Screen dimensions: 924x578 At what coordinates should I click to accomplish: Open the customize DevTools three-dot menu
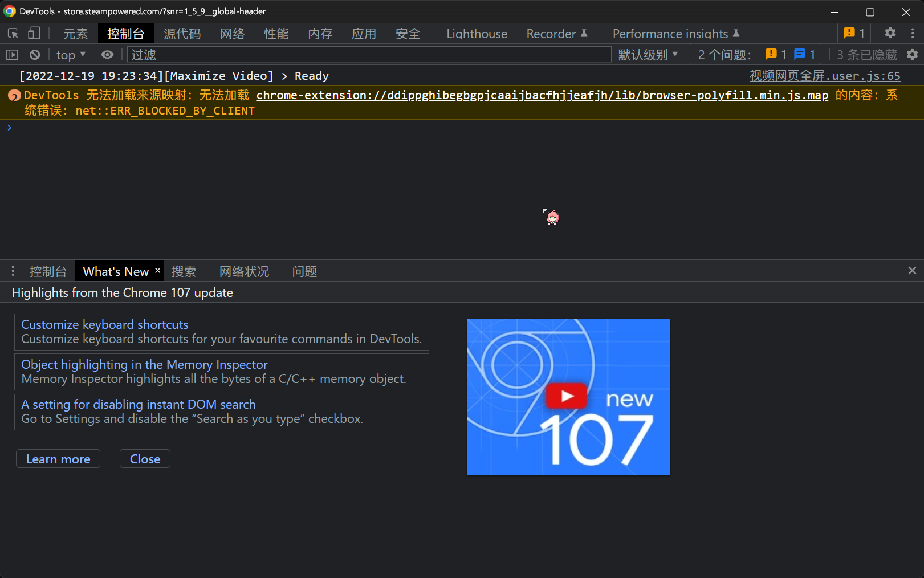point(914,33)
